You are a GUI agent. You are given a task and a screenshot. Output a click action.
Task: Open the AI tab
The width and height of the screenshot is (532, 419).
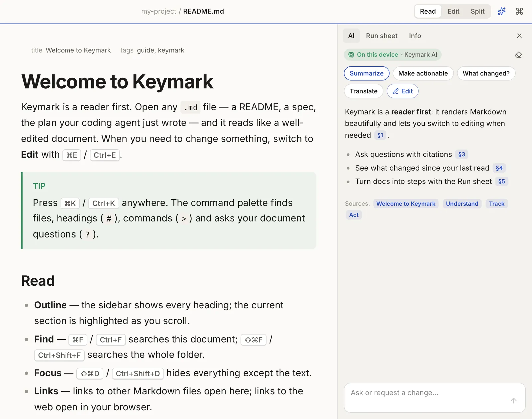(351, 36)
